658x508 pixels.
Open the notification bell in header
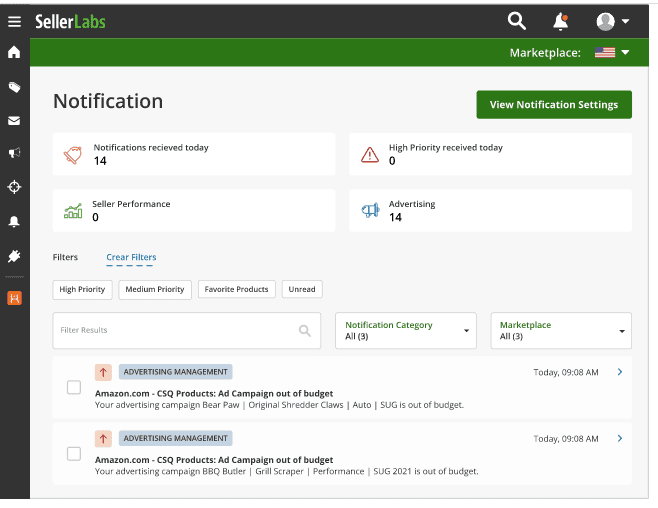[x=561, y=21]
